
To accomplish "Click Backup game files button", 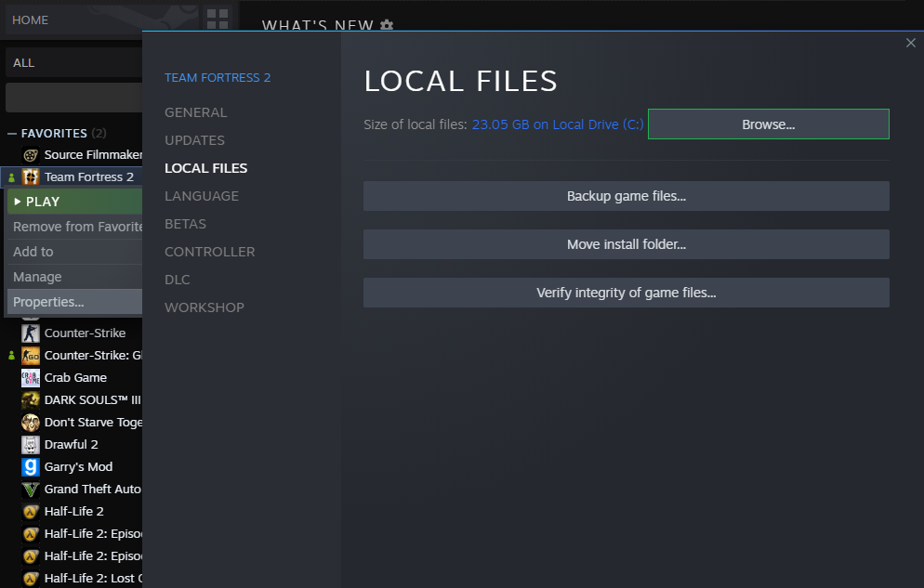I will tap(626, 196).
